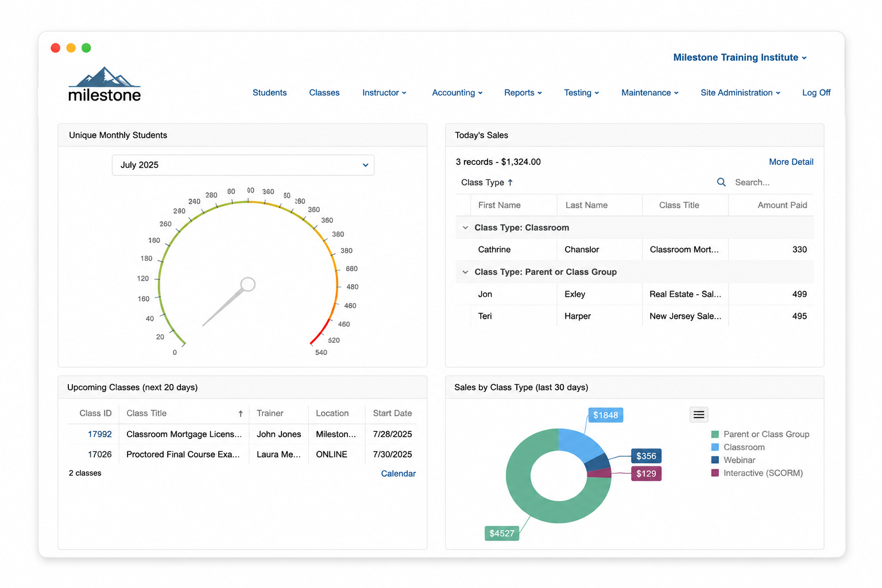Collapse the Class Type: Classroom group
Viewport: 882px width, 588px height.
coord(465,228)
